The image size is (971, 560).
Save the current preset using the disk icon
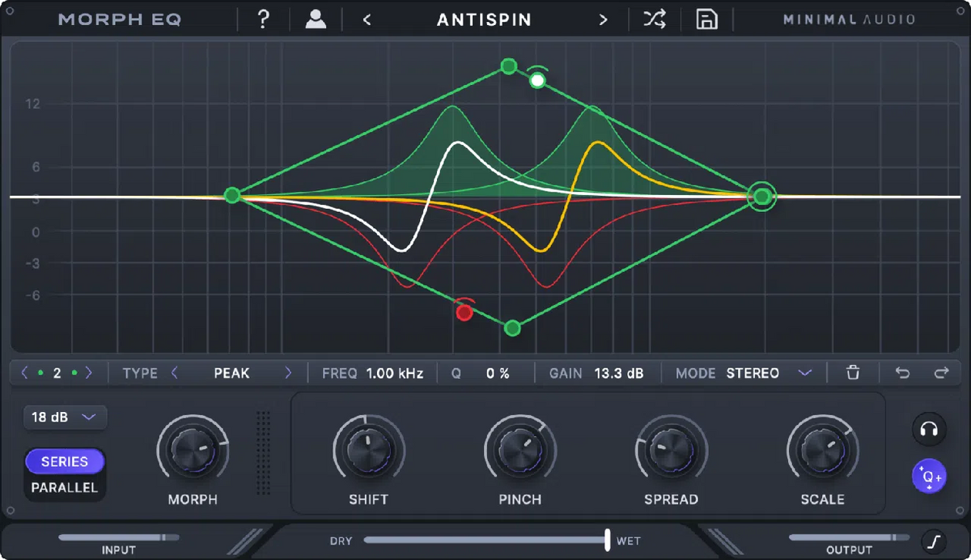706,19
